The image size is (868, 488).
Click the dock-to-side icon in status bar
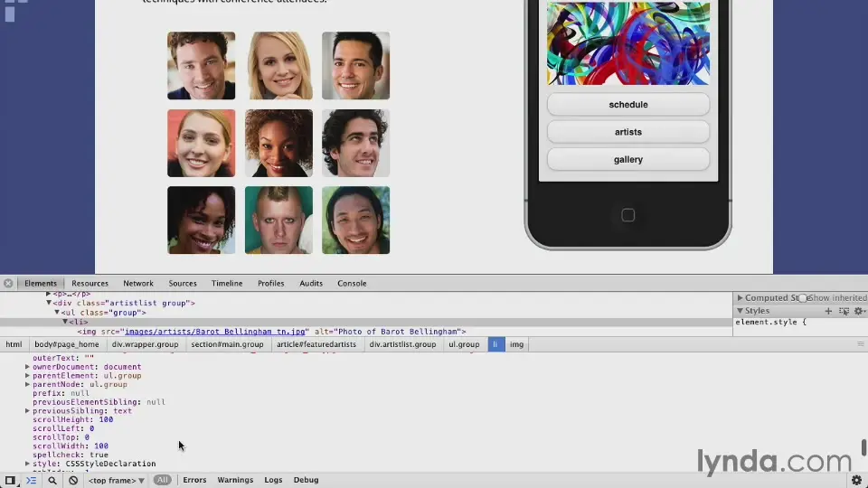click(10, 480)
